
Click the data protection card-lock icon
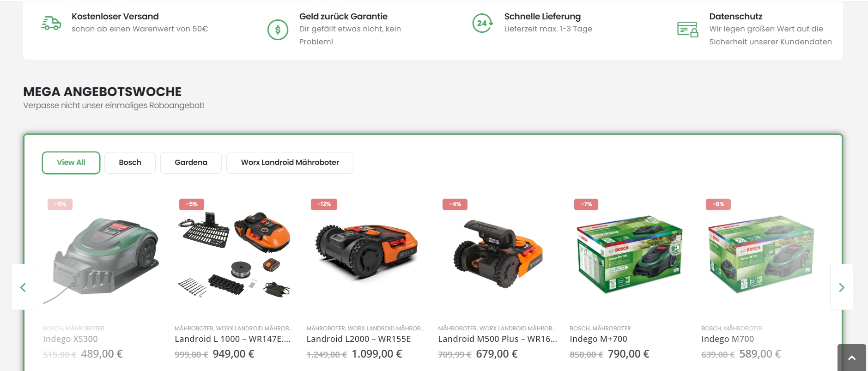687,30
